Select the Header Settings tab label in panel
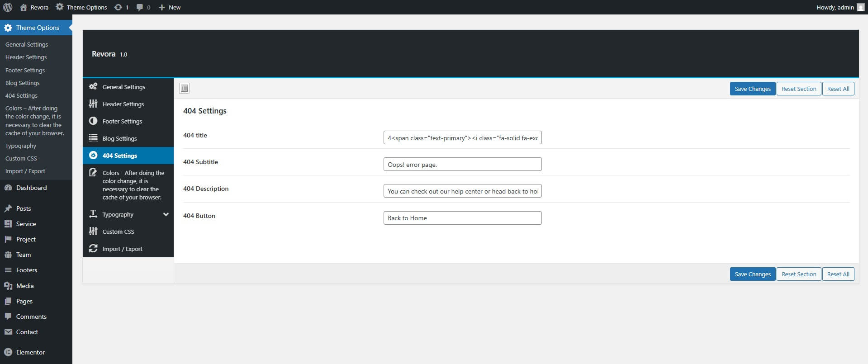 123,104
